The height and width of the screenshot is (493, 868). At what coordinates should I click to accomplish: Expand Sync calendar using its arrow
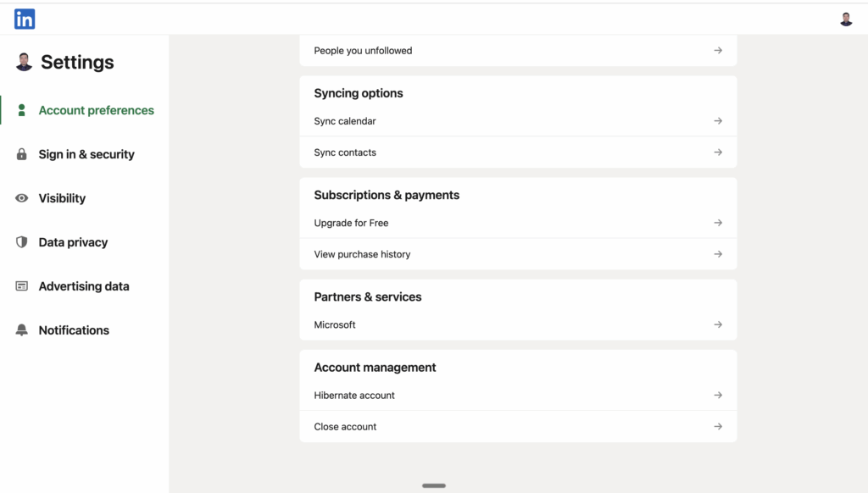(717, 121)
